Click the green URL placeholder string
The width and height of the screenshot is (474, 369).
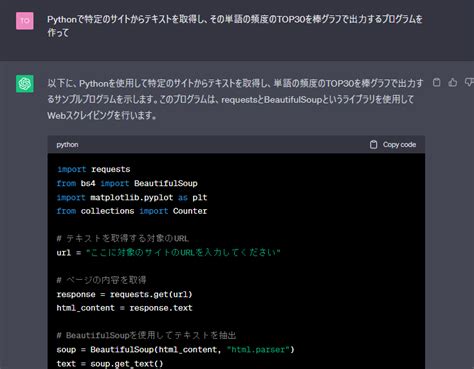tap(183, 252)
